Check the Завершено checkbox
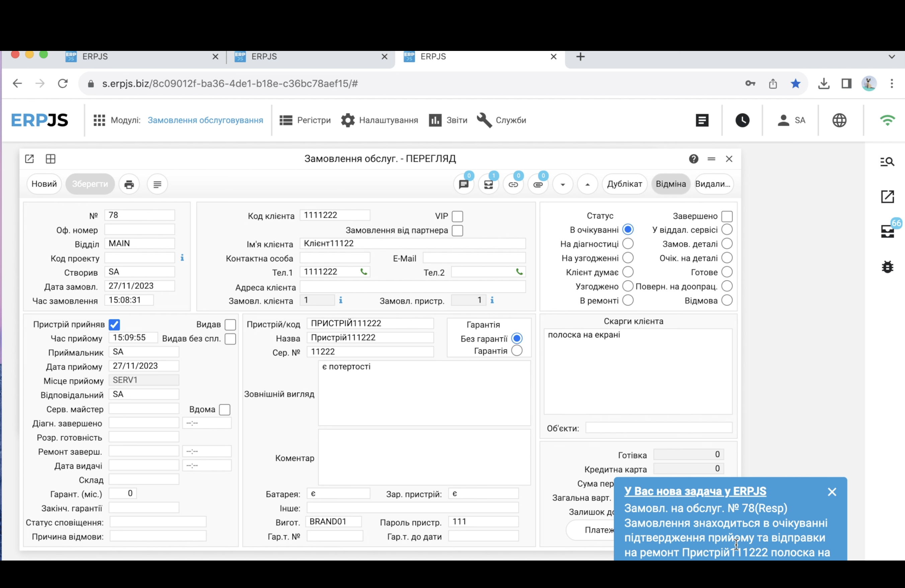This screenshot has height=588, width=905. [x=727, y=216]
